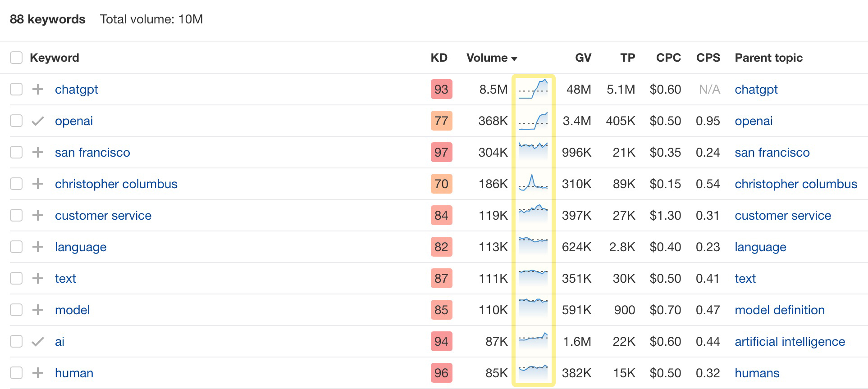Open the san francisco keyword link
Image resolution: width=868 pixels, height=389 pixels.
pyautogui.click(x=92, y=152)
